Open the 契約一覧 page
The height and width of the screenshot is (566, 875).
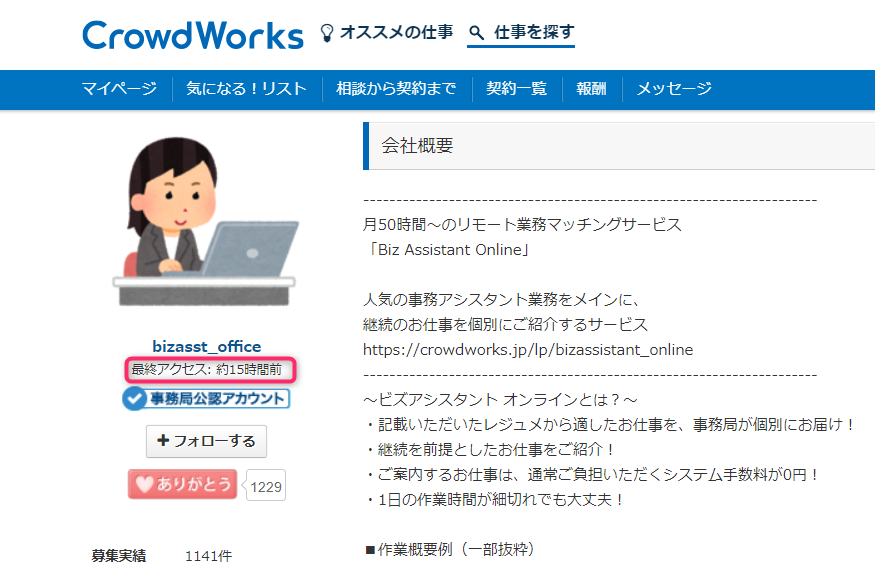click(516, 89)
